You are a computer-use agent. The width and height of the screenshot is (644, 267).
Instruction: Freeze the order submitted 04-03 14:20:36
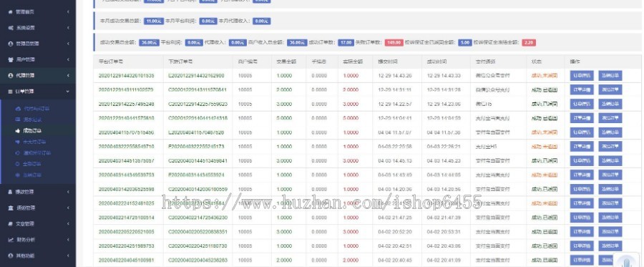tap(610, 189)
